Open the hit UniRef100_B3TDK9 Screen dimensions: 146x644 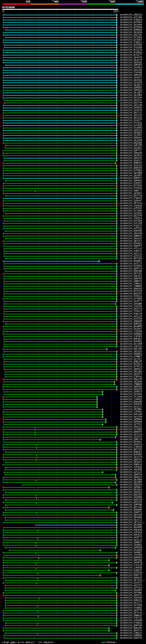(x=131, y=22)
